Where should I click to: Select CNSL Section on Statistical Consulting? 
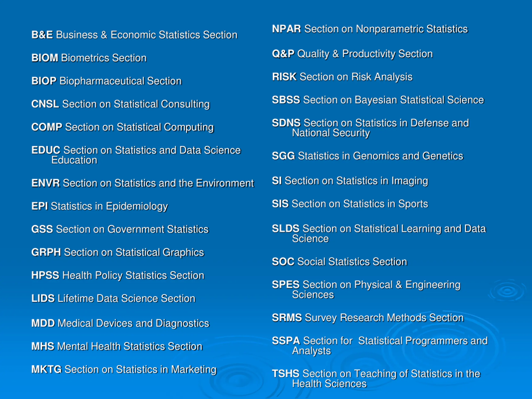(121, 104)
